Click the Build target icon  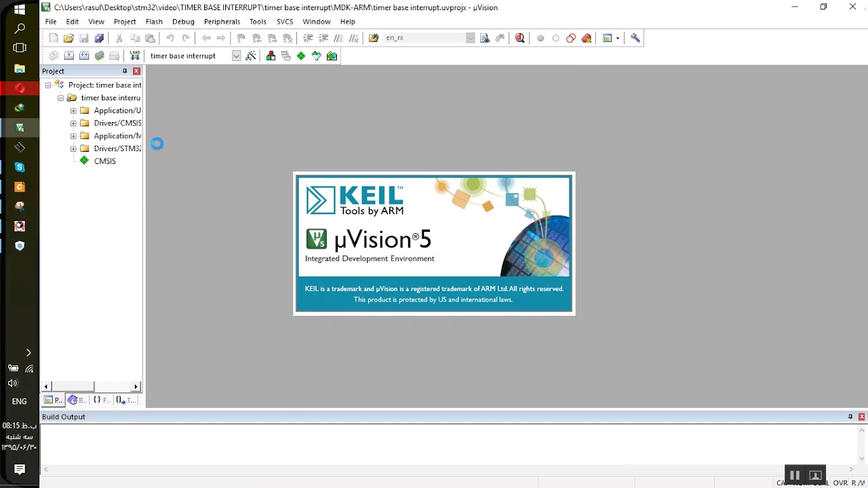pyautogui.click(x=68, y=56)
